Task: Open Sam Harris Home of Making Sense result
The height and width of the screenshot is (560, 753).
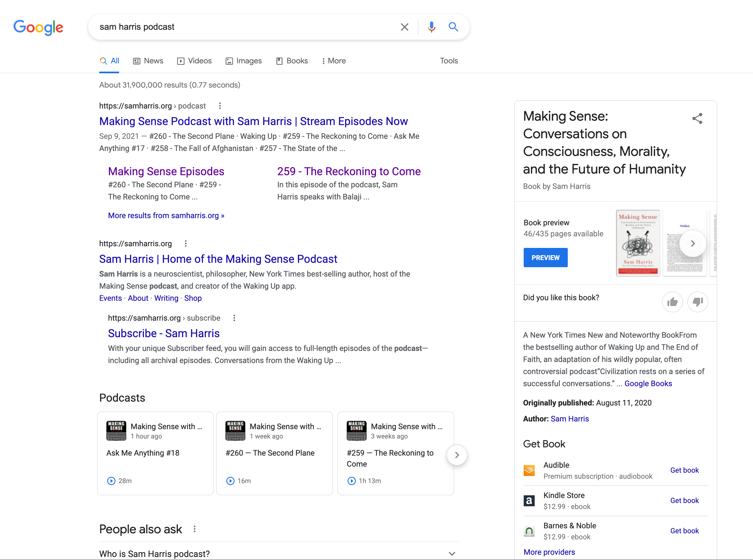Action: 218,259
